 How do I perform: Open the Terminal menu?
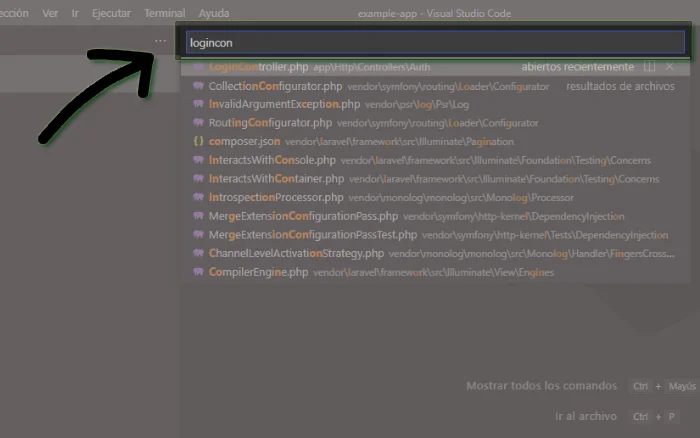164,13
